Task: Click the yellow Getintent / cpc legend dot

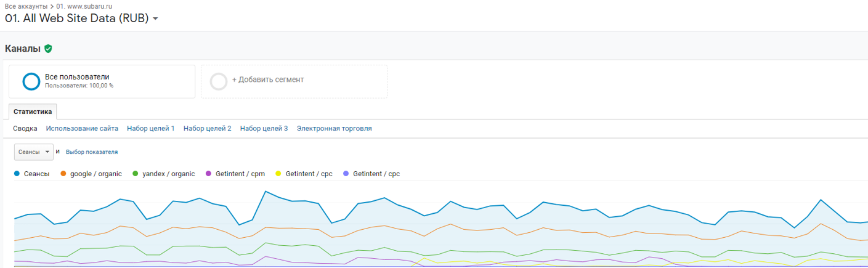Action: coord(279,174)
